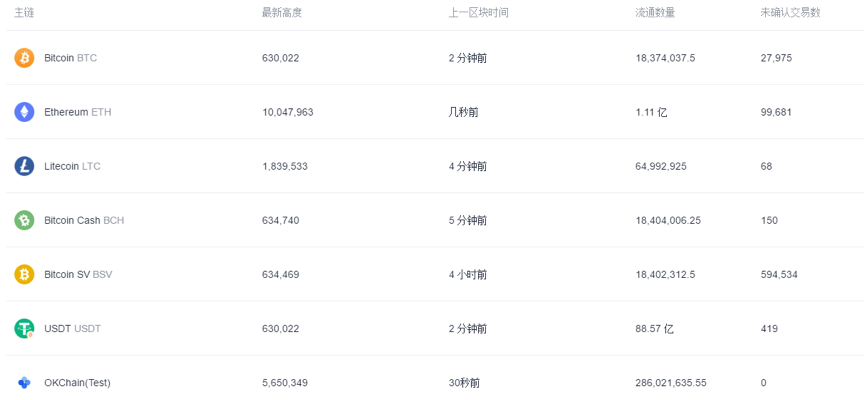Click the USDT Tether coin icon
This screenshot has width=864, height=400.
tap(24, 328)
